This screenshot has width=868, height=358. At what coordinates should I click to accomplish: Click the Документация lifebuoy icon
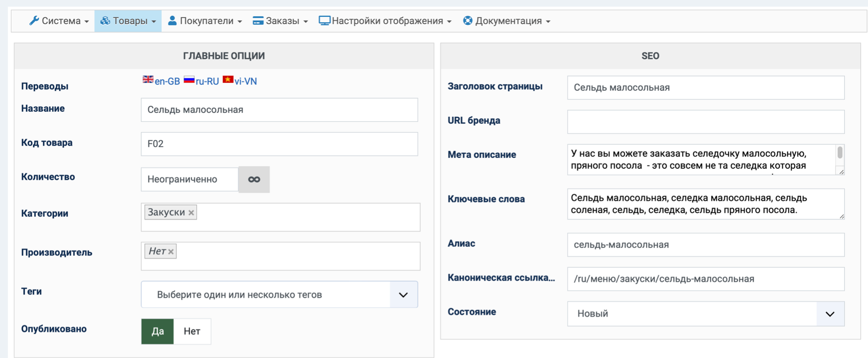click(467, 21)
